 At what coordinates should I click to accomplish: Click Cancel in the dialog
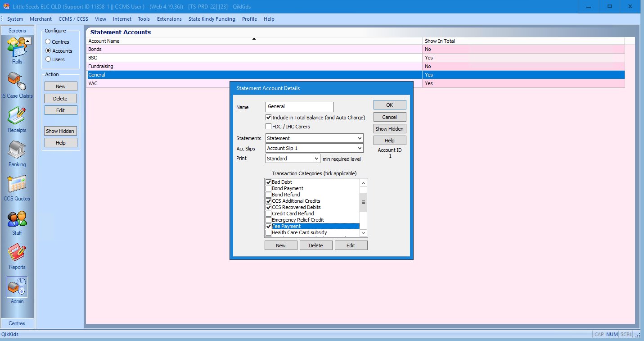tap(390, 117)
